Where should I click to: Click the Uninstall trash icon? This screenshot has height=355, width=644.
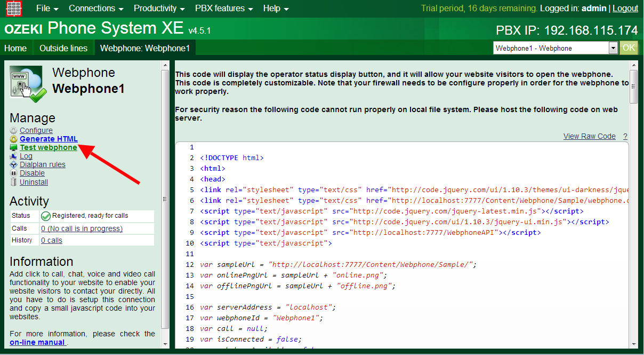(14, 182)
